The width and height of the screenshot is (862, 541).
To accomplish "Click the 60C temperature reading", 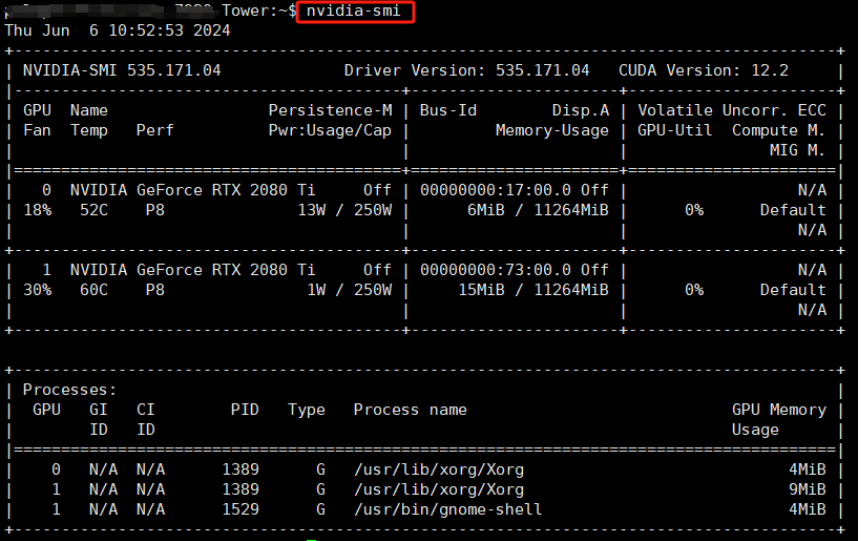I will [x=94, y=290].
